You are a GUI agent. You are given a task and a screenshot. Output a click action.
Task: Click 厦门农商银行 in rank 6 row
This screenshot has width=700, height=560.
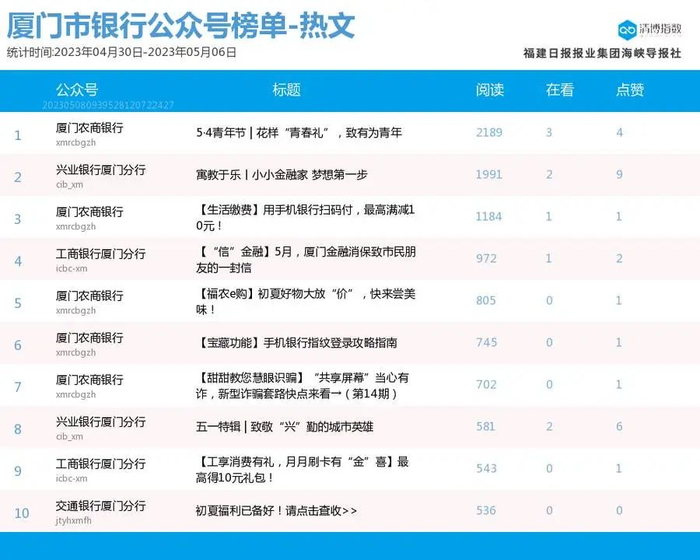[89, 338]
